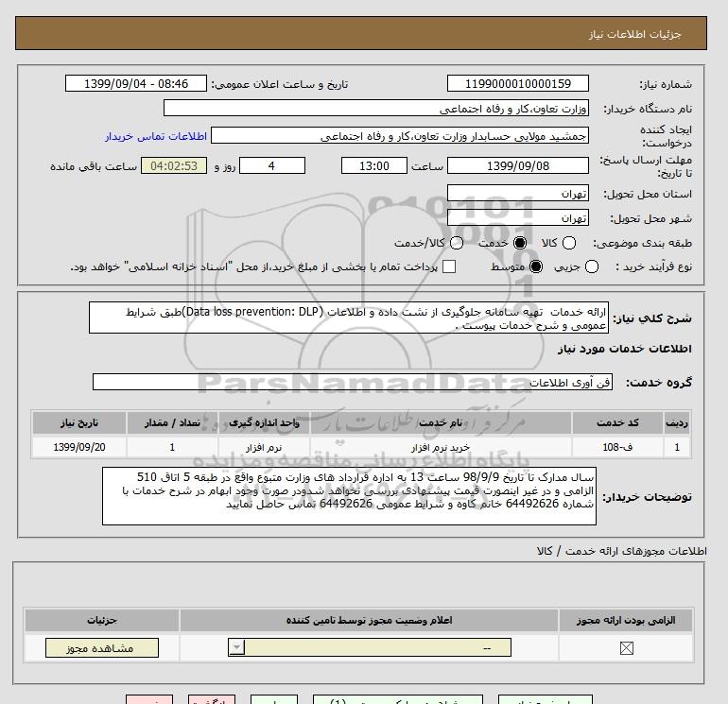This screenshot has height=704, width=728.
Task: Click the شرح کلی نیاز description box
Action: pyautogui.click(x=349, y=318)
